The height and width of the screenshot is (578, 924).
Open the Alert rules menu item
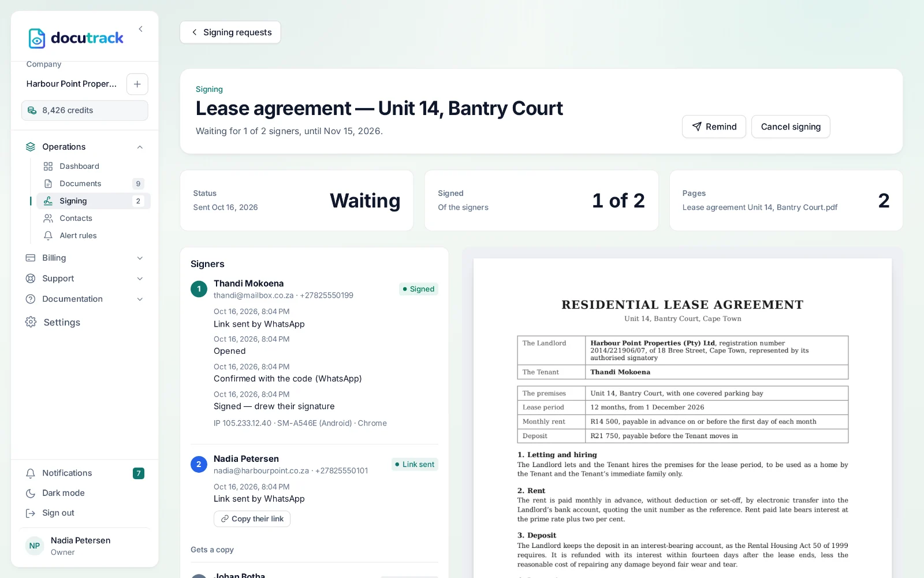pyautogui.click(x=94, y=236)
